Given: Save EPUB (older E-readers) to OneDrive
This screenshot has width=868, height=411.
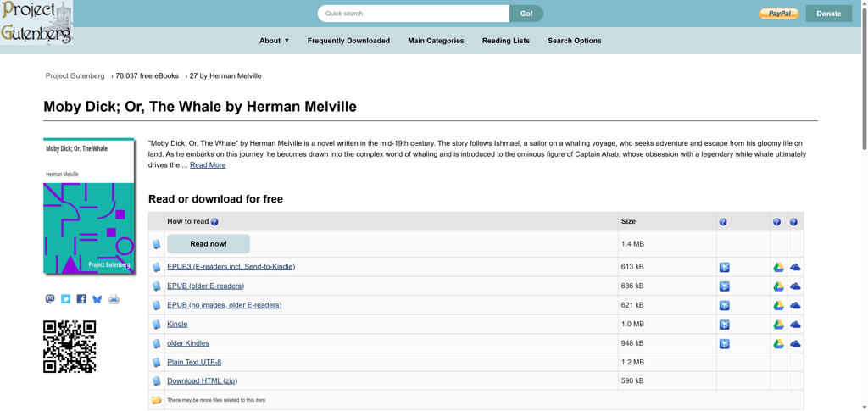Looking at the screenshot, I should [x=795, y=286].
